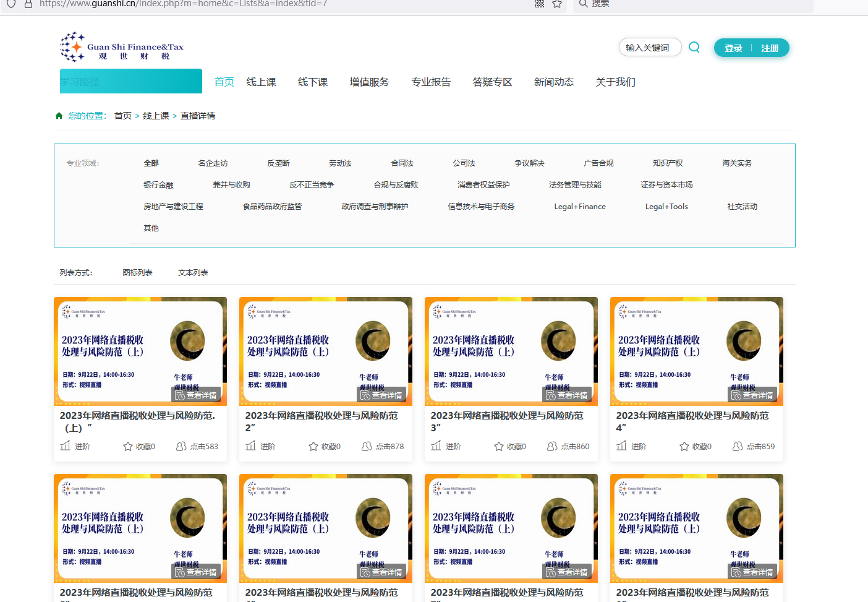Click the 注册 register button
The height and width of the screenshot is (602, 868).
770,48
